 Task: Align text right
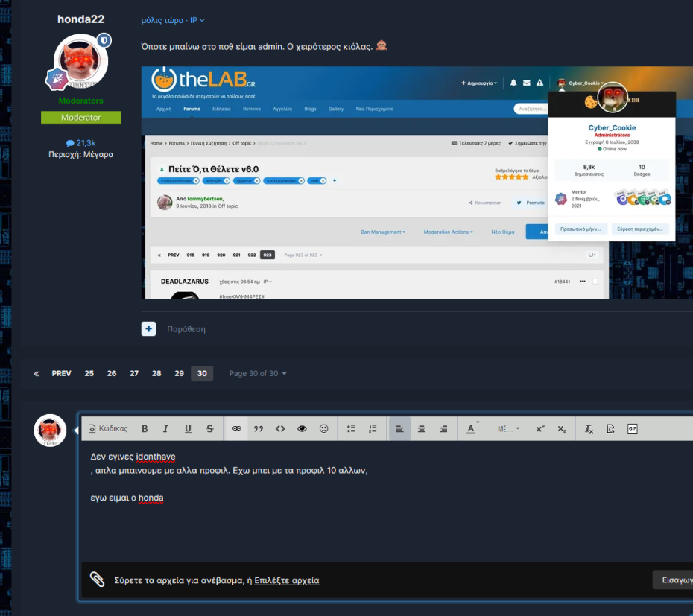[x=443, y=428]
